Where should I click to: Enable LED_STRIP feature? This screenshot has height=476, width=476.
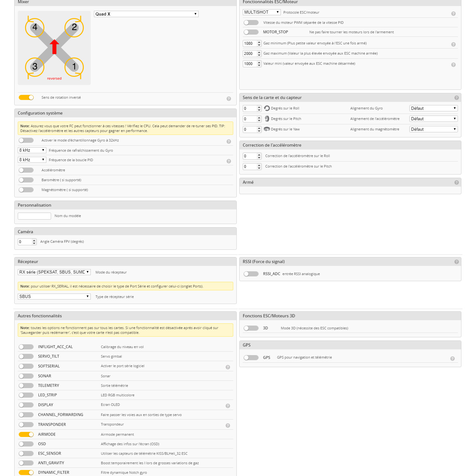click(26, 395)
